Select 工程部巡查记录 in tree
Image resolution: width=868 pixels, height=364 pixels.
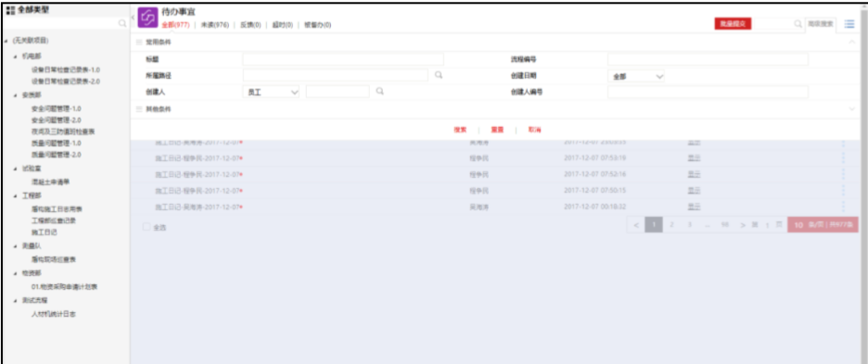point(54,220)
